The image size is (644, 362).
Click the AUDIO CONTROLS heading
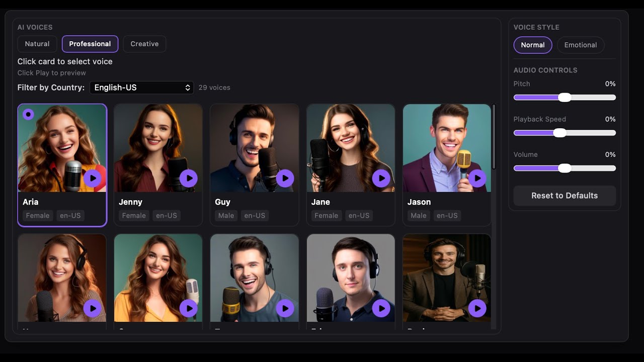click(x=545, y=70)
